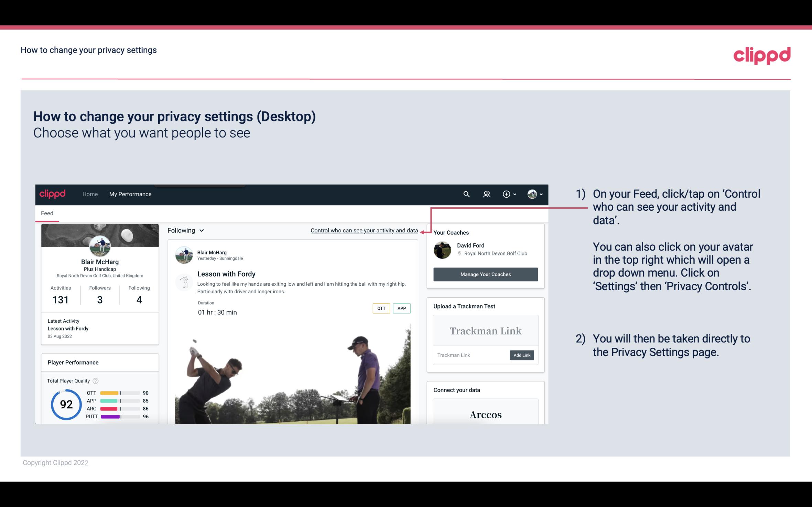
Task: Click the 'My Performance' tab in navbar
Action: click(x=130, y=193)
